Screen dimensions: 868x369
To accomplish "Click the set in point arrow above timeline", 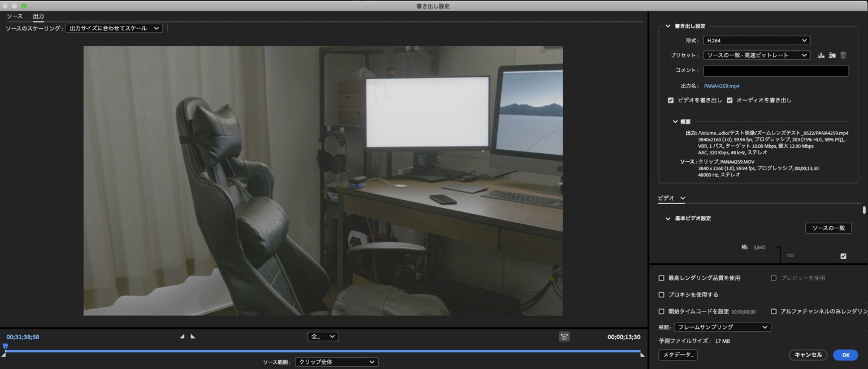I will click(x=182, y=336).
